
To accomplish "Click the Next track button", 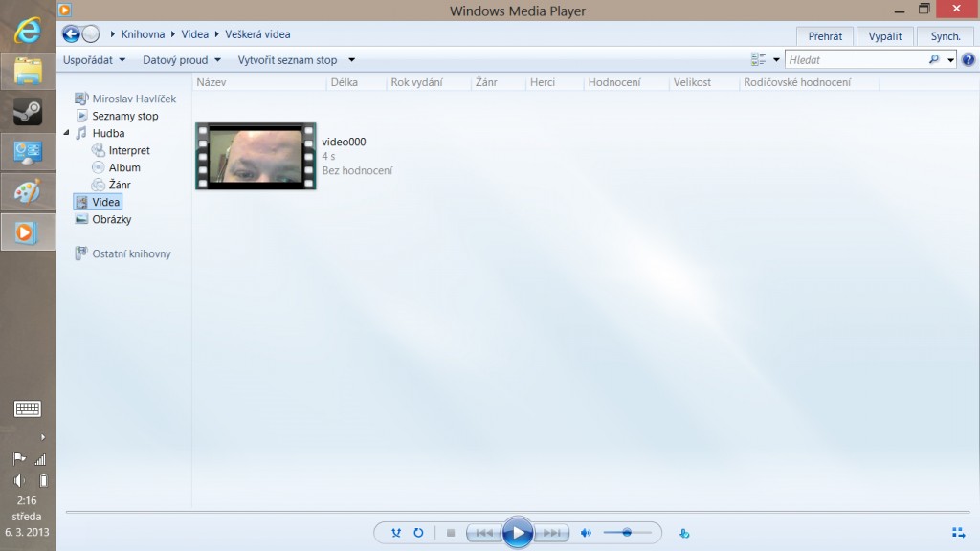I will [x=552, y=533].
